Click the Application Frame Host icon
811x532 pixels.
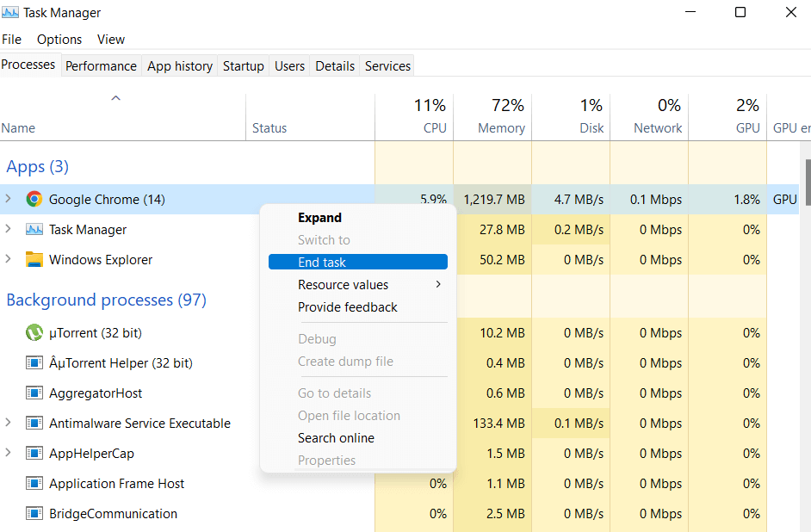click(34, 483)
